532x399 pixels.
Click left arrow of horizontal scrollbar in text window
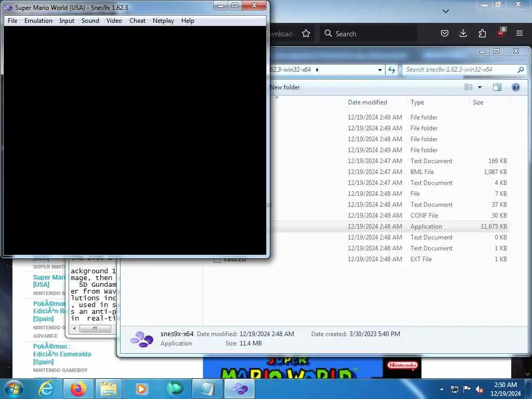click(x=74, y=328)
